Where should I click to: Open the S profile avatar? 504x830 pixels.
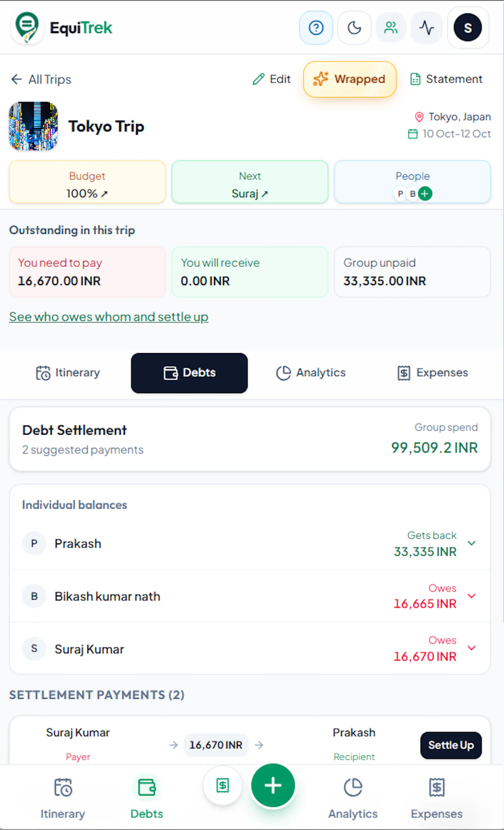click(x=467, y=28)
